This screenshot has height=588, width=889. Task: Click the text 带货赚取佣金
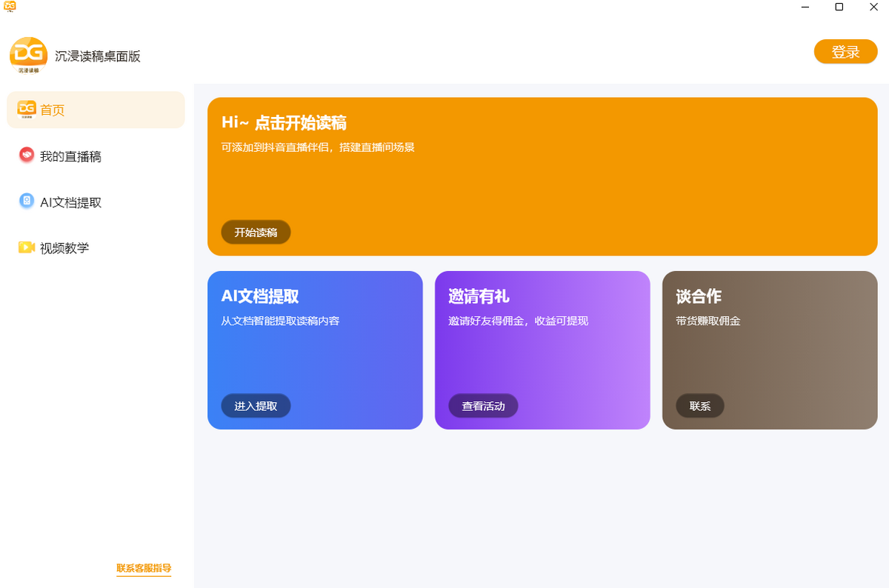coord(708,321)
